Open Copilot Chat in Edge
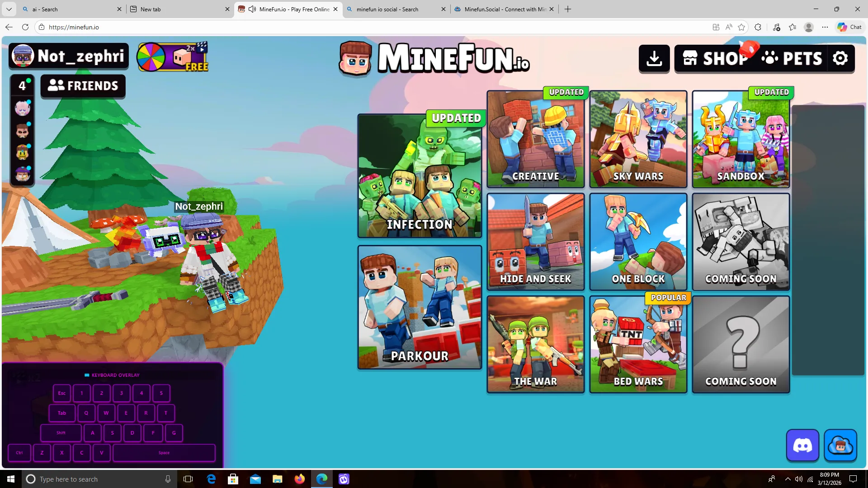 (849, 27)
